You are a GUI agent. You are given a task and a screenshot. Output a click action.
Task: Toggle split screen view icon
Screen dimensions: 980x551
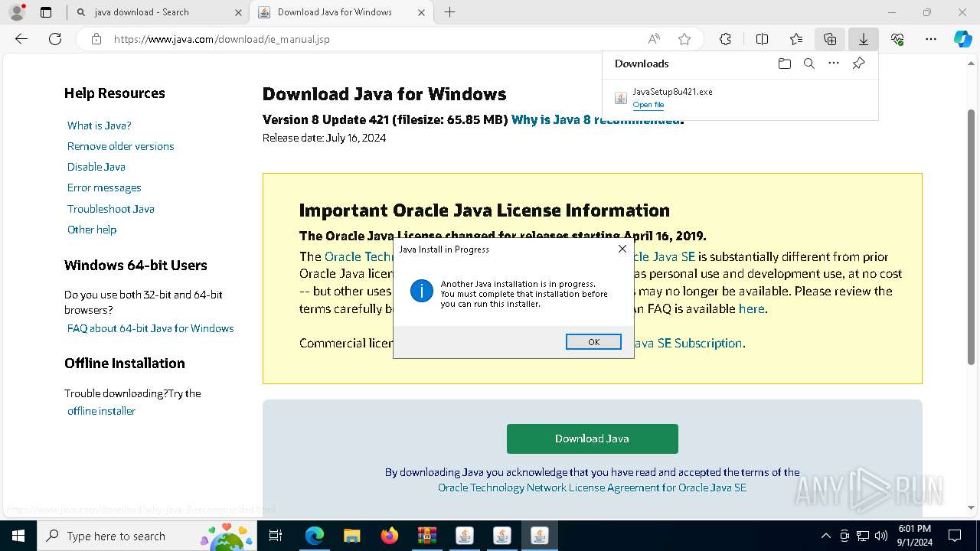tap(762, 39)
